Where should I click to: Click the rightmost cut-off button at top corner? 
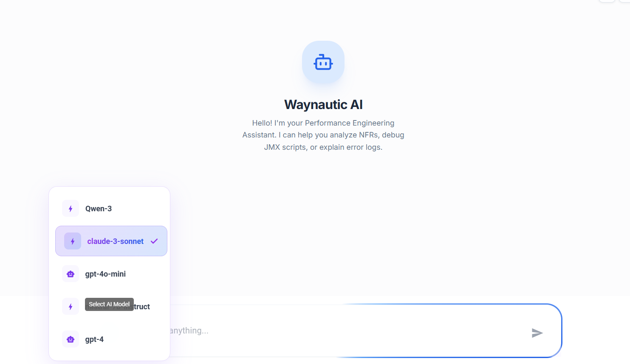625,1
